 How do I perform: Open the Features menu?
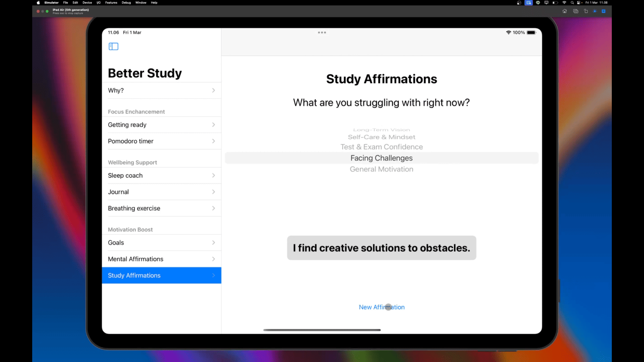pos(111,3)
